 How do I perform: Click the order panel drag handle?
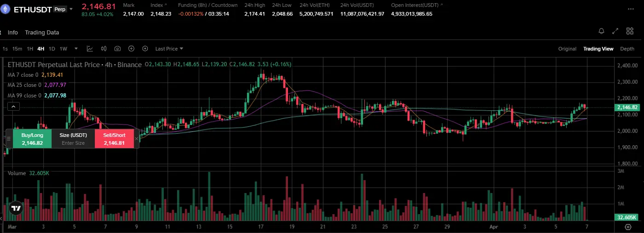click(x=8, y=139)
